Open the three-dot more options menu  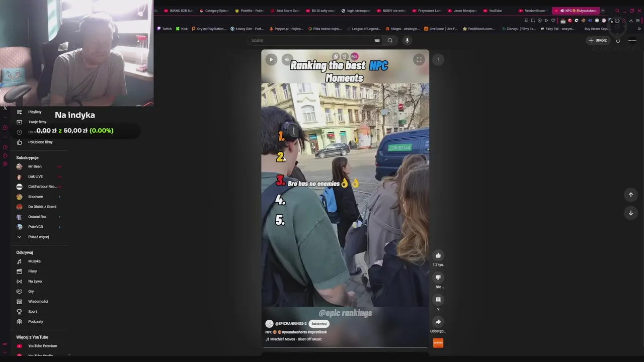[438, 59]
